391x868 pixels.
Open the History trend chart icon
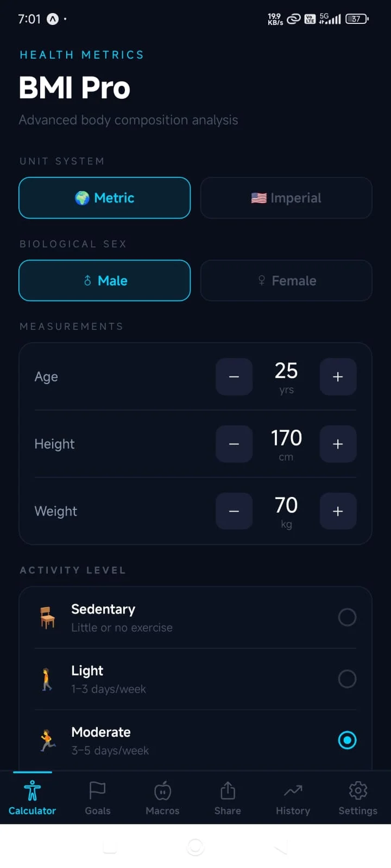[293, 791]
